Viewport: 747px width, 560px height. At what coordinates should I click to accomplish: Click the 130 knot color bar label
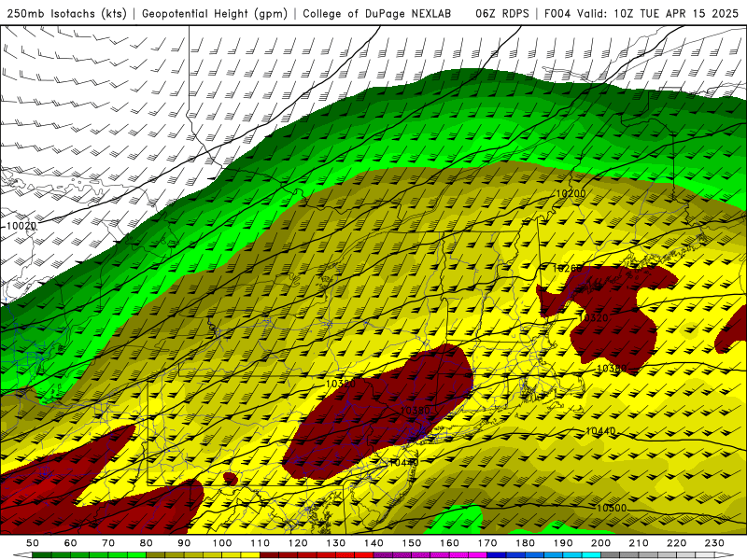336,543
